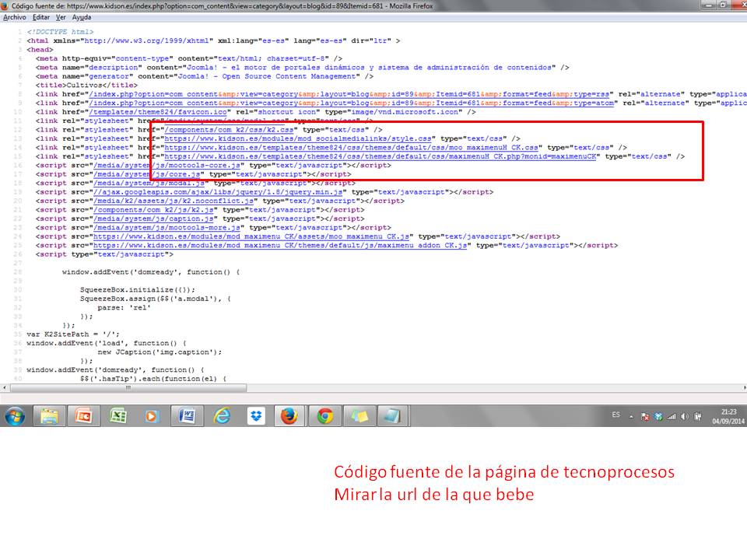Open Dropbox from the taskbar

(256, 416)
